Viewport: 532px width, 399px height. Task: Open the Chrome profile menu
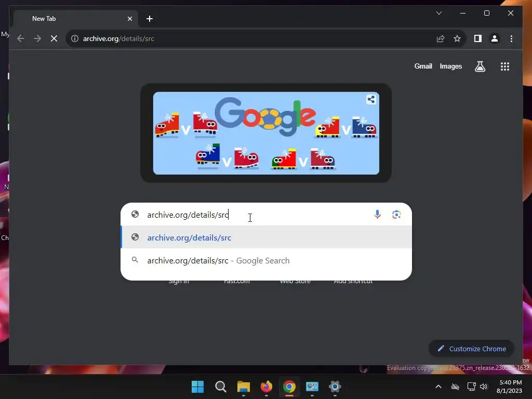coord(495,38)
